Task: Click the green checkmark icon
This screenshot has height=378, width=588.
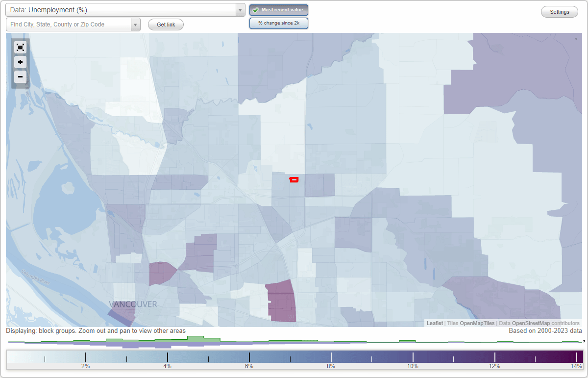Action: tap(256, 10)
